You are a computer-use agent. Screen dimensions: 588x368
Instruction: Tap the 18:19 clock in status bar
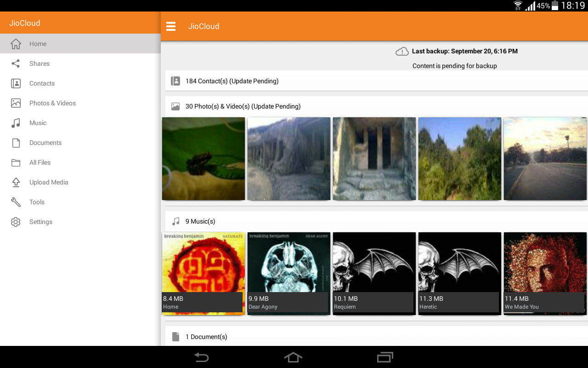(x=573, y=6)
